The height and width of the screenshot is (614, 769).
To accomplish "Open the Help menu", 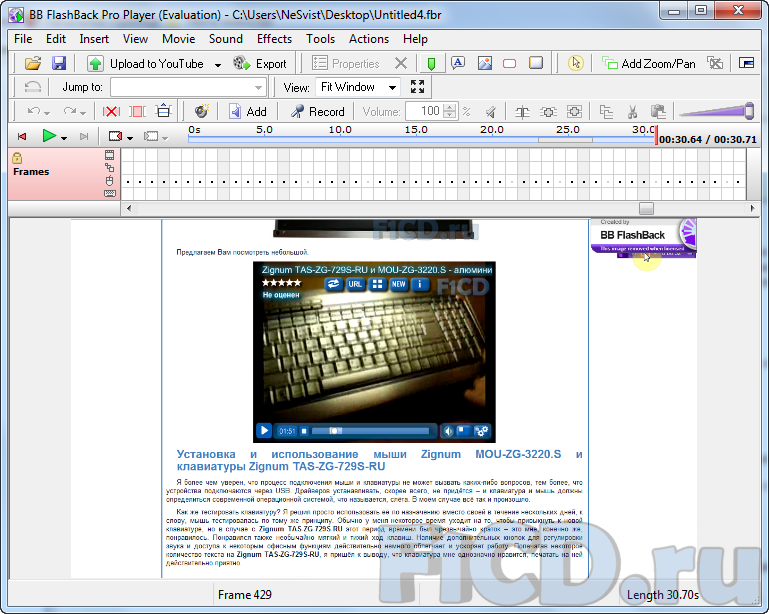I will tap(415, 39).
